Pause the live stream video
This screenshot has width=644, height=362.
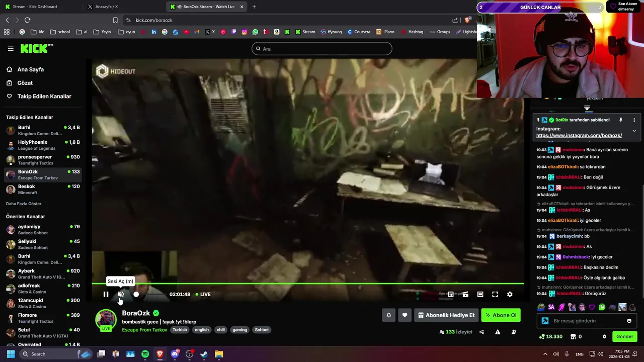[x=106, y=294]
